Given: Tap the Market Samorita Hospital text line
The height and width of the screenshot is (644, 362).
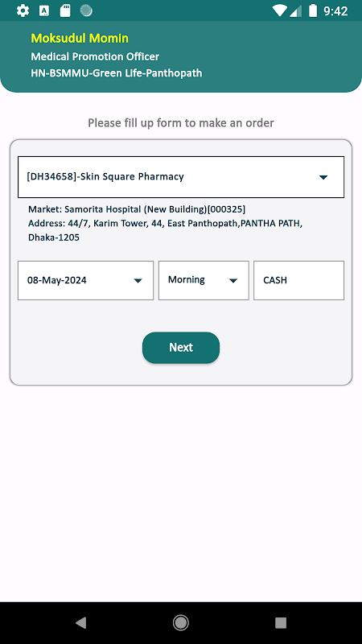Looking at the screenshot, I should click(x=137, y=209).
